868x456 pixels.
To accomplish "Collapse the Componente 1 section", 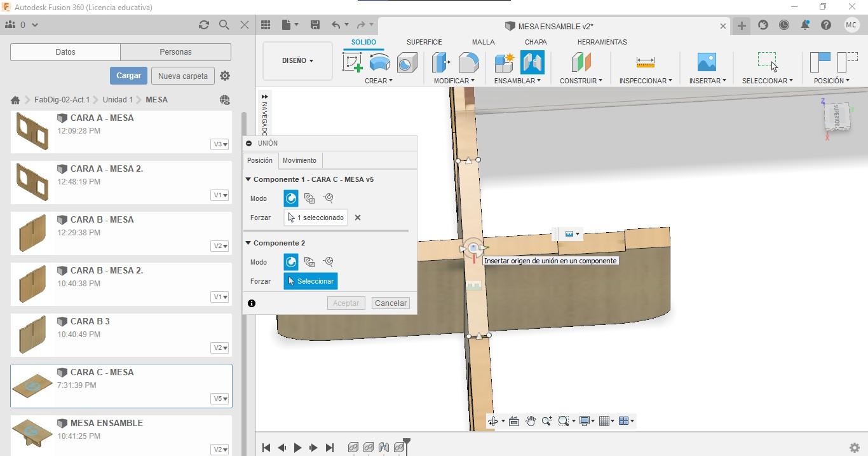I will pos(248,179).
